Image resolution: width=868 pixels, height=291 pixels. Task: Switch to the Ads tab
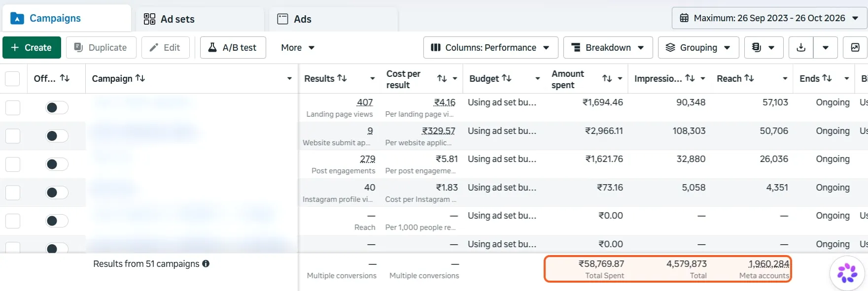click(333, 19)
